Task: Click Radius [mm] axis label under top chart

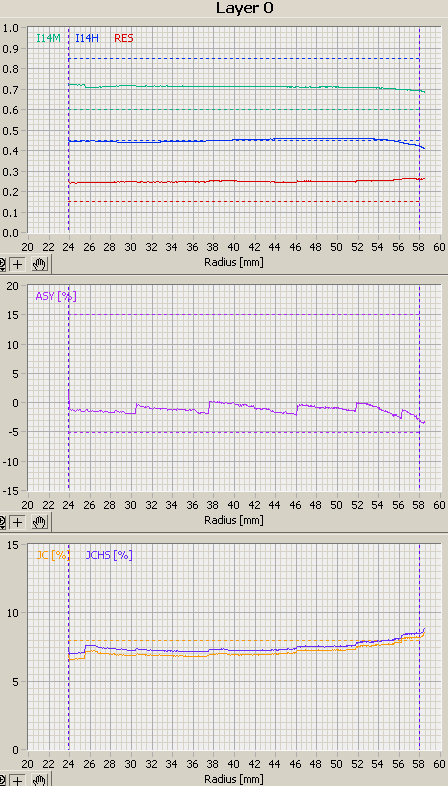Action: click(234, 262)
